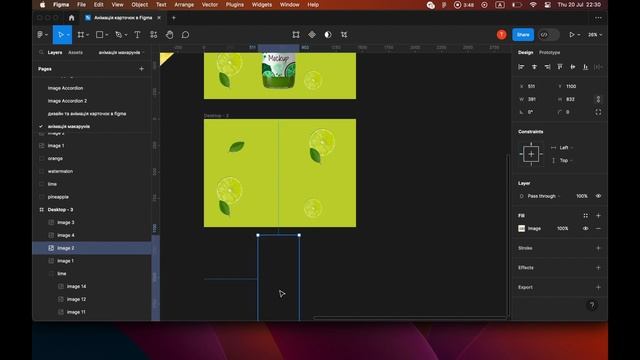The width and height of the screenshot is (640, 360).
Task: Select the Frame tool
Action: [81, 35]
